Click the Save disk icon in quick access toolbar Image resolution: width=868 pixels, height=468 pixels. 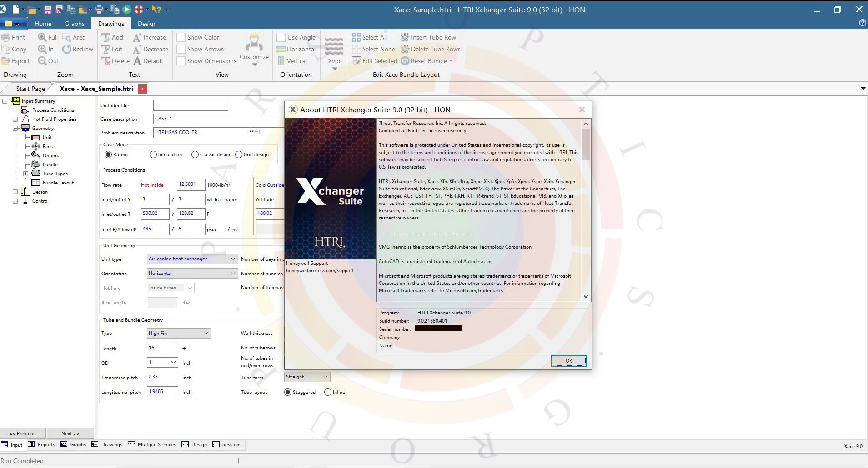point(48,9)
